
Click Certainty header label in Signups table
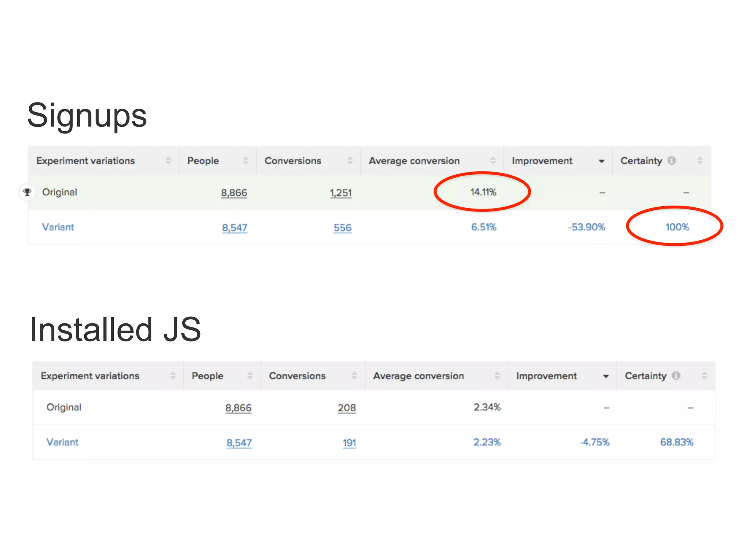tap(641, 161)
